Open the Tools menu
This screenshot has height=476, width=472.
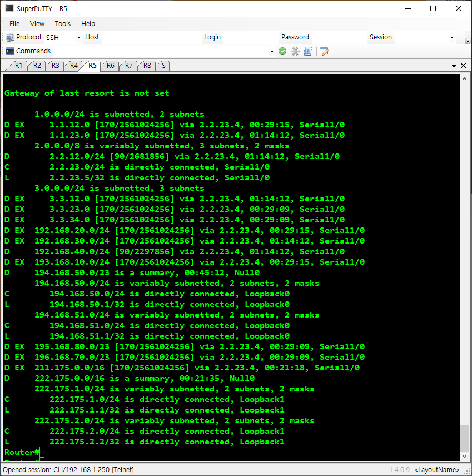62,24
